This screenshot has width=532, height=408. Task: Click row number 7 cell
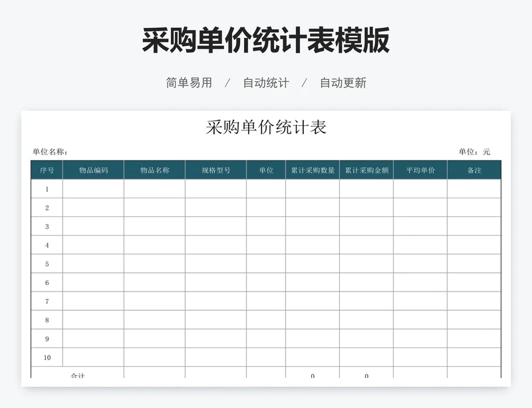click(x=47, y=301)
